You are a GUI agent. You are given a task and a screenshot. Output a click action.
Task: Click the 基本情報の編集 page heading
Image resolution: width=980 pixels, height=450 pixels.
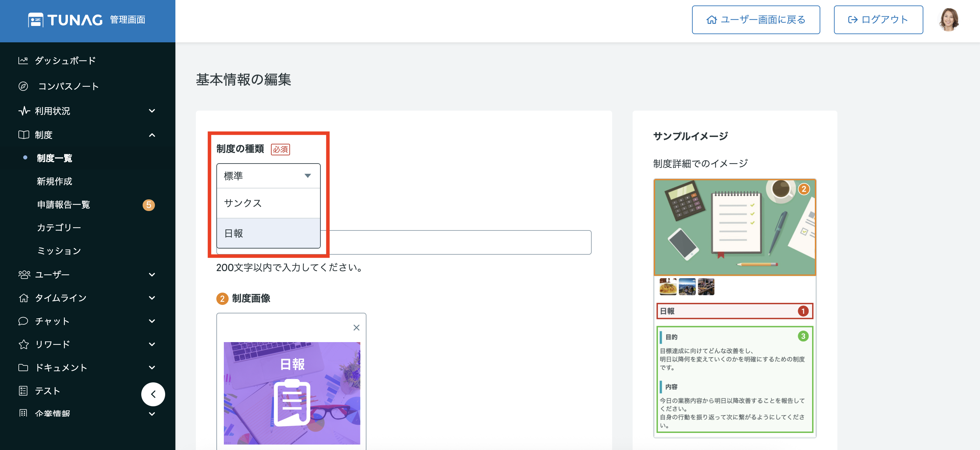point(244,80)
